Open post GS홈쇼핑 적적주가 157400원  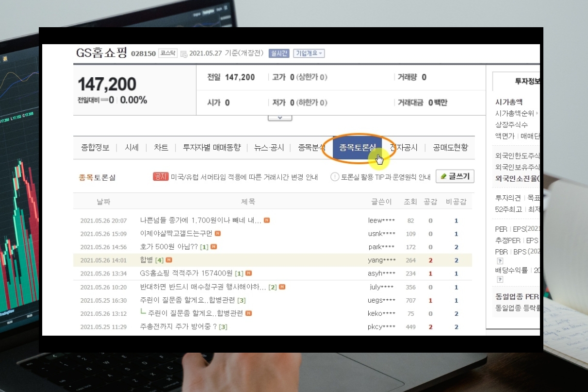click(x=186, y=273)
